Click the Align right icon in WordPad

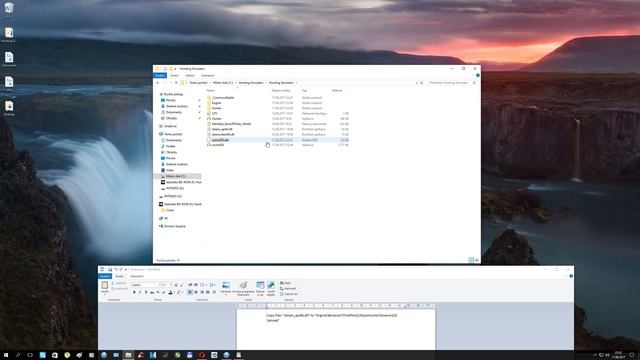(x=202, y=292)
